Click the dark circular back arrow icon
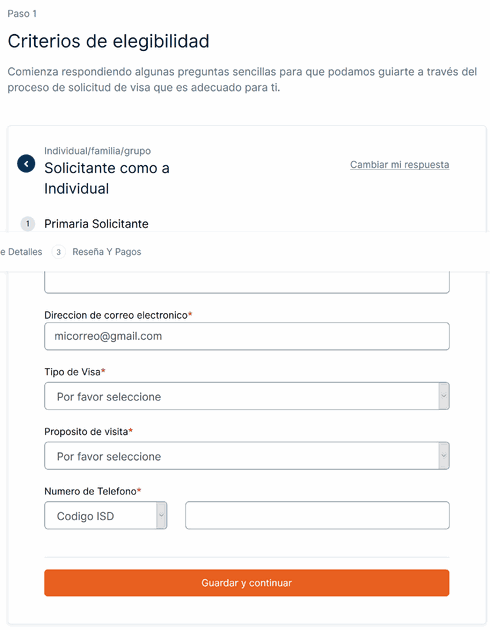 26,164
